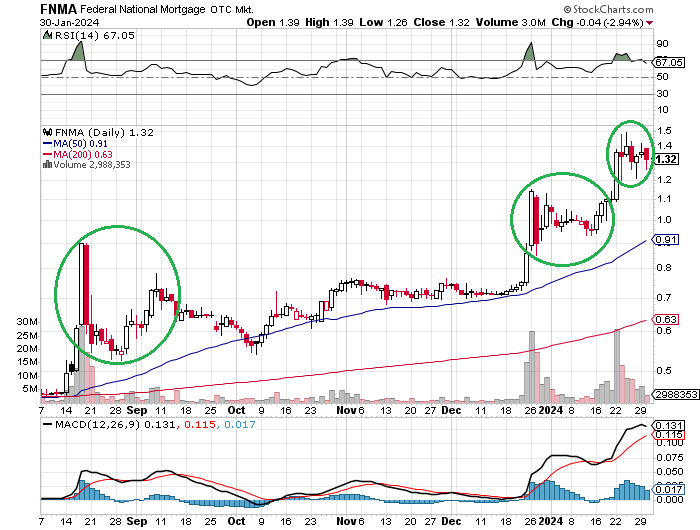Select the FNMA ticker symbol title
This screenshot has width=700, height=530.
(58, 9)
